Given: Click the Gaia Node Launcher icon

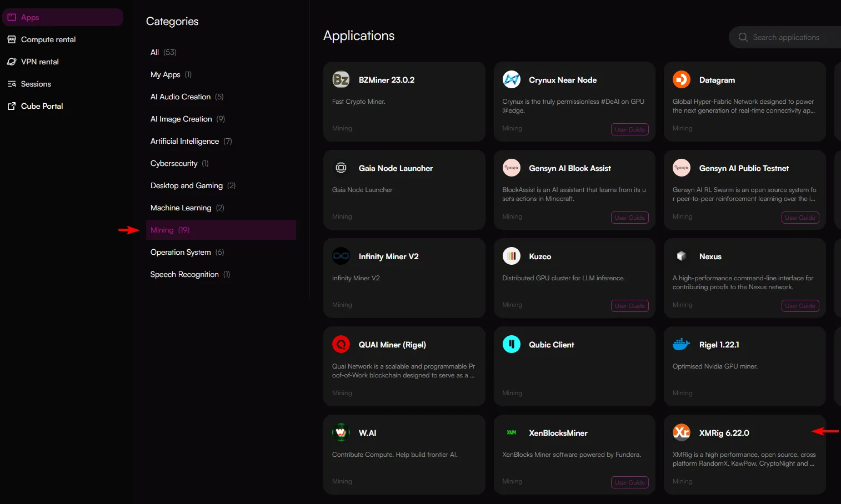Looking at the screenshot, I should point(341,168).
